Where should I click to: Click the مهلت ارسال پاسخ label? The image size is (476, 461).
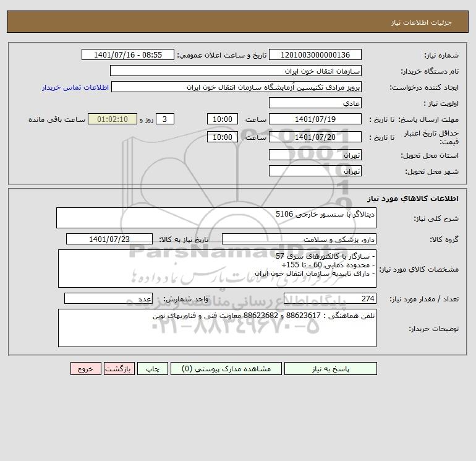pyautogui.click(x=428, y=119)
